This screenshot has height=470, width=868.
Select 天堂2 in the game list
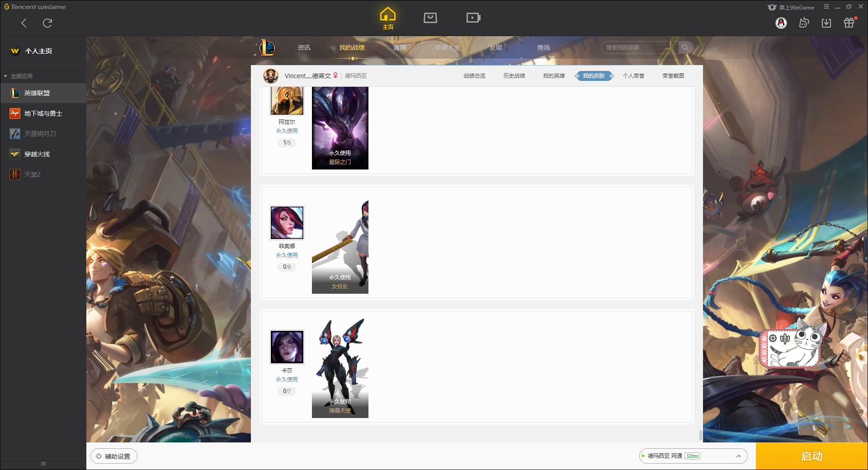point(43,174)
